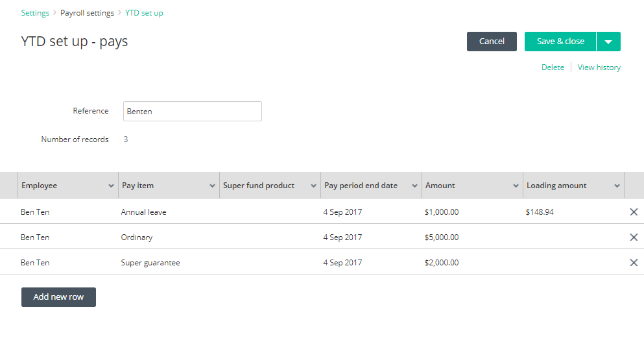Open the Super fund product column chevron
The height and width of the screenshot is (364, 644).
point(313,186)
